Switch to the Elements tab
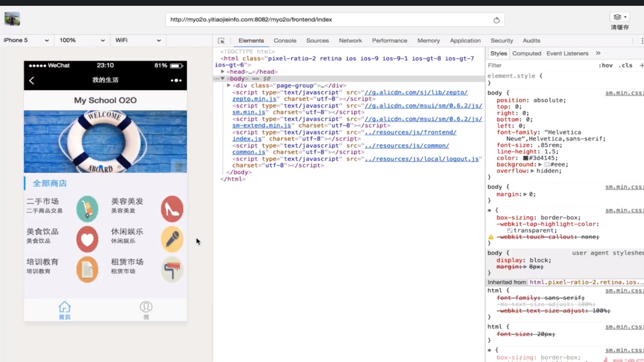 251,41
